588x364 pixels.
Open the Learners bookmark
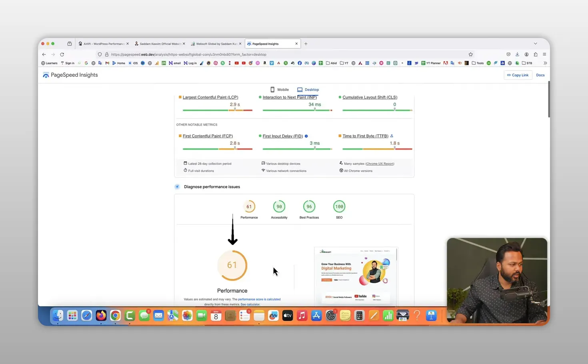(x=50, y=63)
